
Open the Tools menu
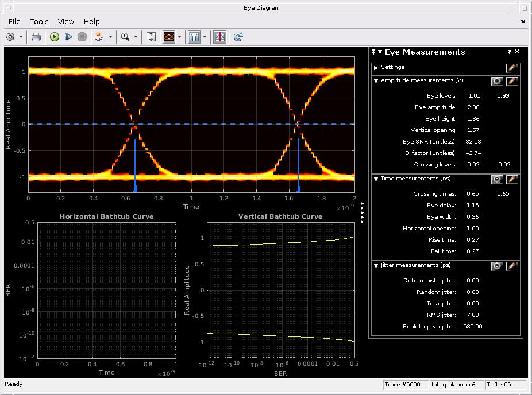tap(39, 21)
